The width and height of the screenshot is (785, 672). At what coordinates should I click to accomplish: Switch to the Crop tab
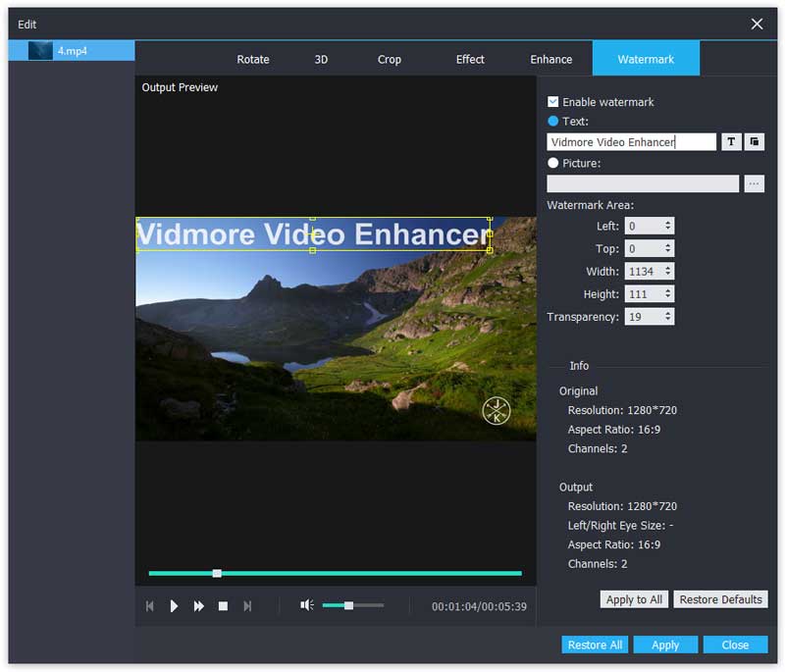tap(390, 59)
